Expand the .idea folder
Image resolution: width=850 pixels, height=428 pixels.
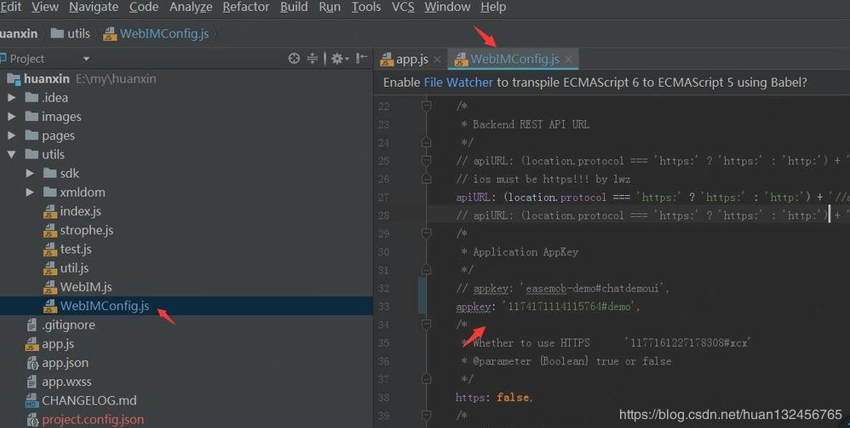click(x=12, y=98)
